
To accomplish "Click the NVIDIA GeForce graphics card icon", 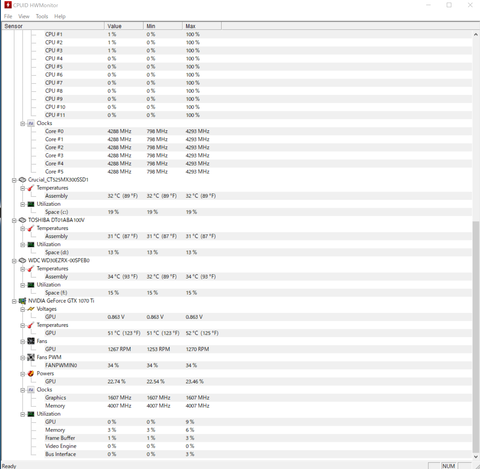I will point(22,301).
